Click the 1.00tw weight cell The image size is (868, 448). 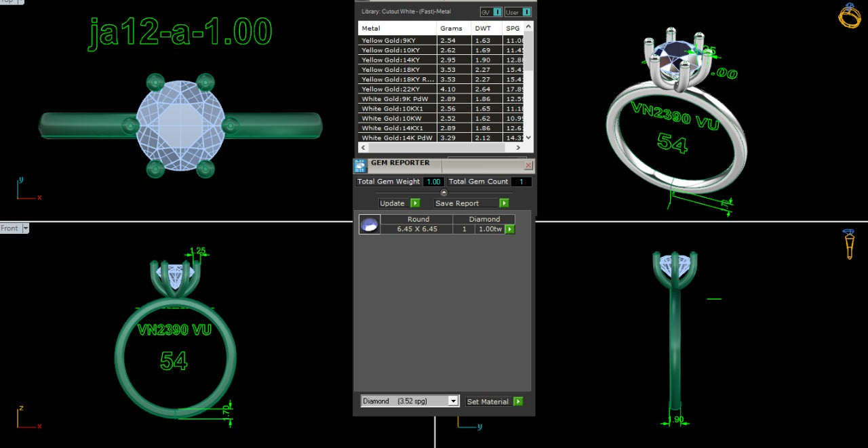coord(490,229)
